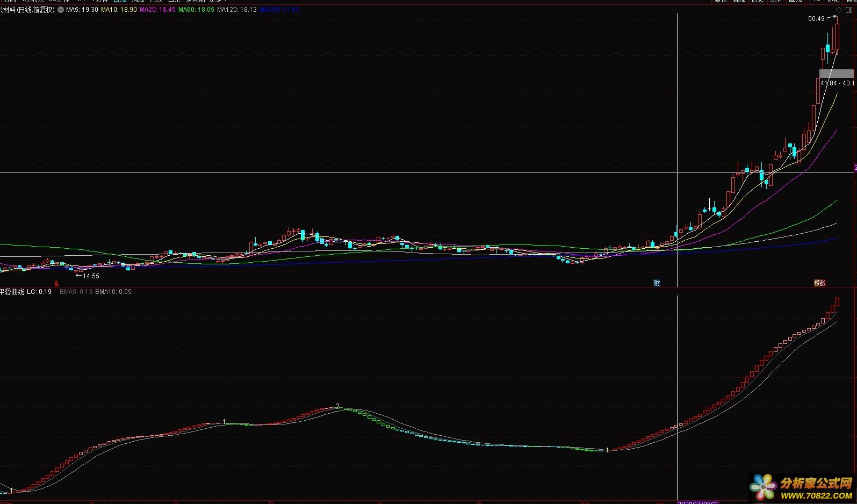Select the MA20: 18.45 indicator label
857x504 pixels.
(157, 10)
